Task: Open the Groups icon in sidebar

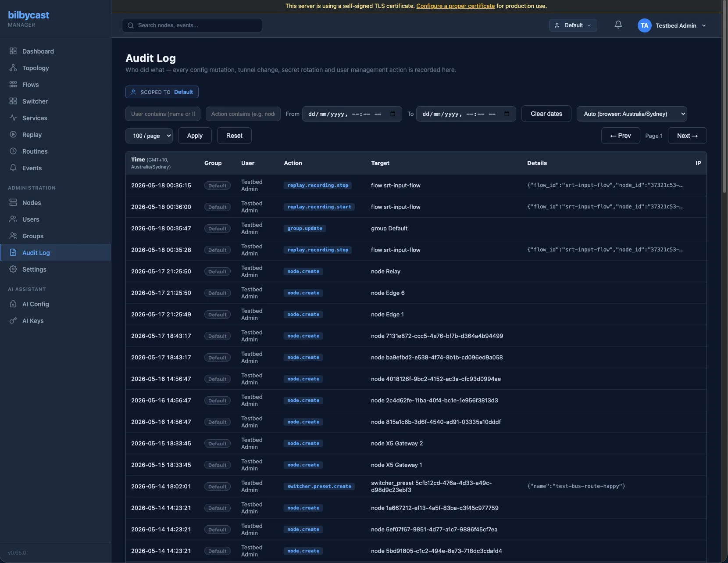Action: [13, 236]
